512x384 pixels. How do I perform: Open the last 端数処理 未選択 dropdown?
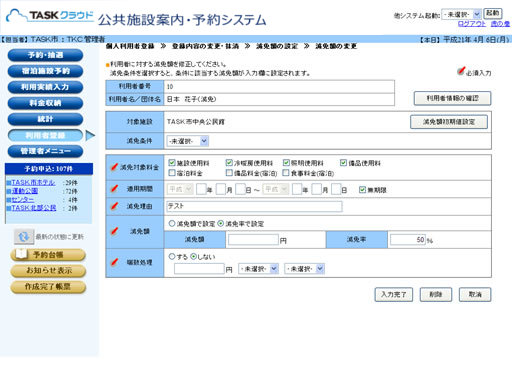coord(304,269)
